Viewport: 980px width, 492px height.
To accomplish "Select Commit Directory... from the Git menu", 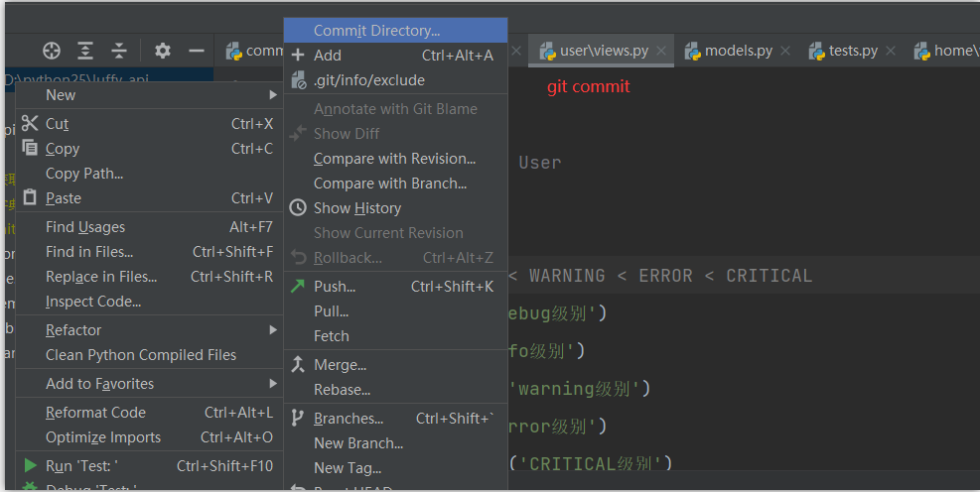I will pos(376,31).
